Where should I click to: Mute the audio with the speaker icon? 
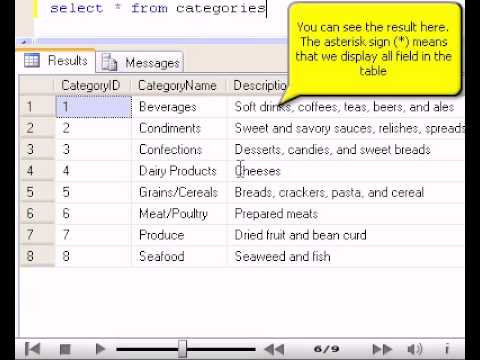tap(415, 349)
